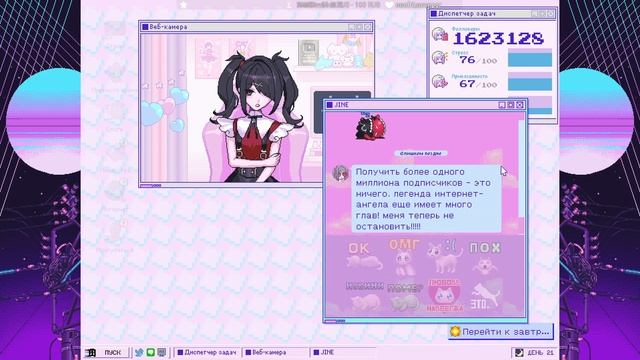Maximize the JINE window
This screenshot has width=640, height=360.
511,105
